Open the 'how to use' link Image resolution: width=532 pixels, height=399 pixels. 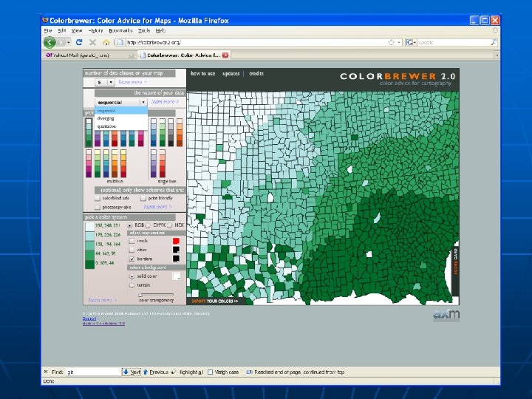203,73
